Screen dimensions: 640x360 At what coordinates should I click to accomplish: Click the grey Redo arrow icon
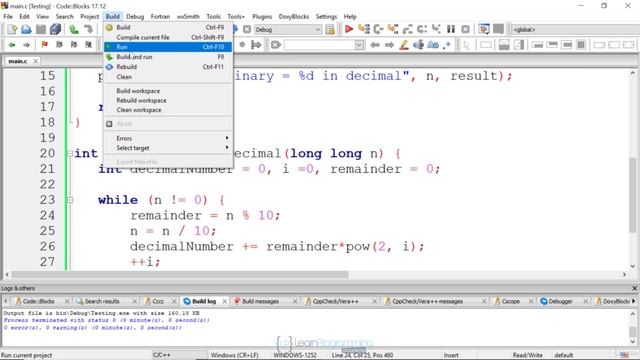(88, 29)
